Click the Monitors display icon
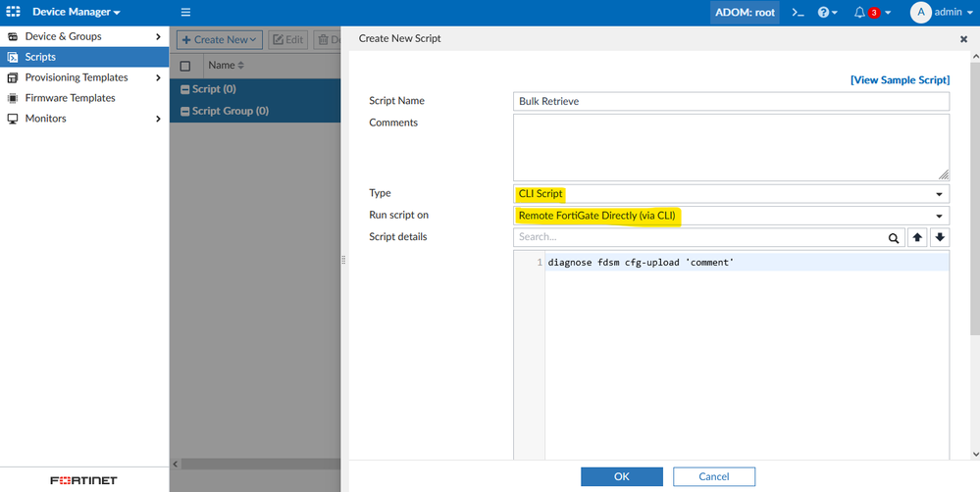980x492 pixels. tap(13, 119)
